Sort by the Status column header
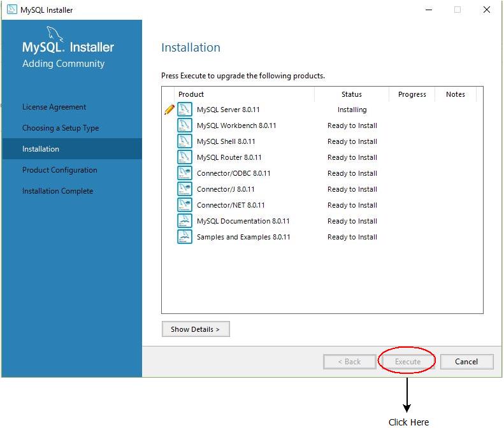This screenshot has width=504, height=428. [x=351, y=94]
